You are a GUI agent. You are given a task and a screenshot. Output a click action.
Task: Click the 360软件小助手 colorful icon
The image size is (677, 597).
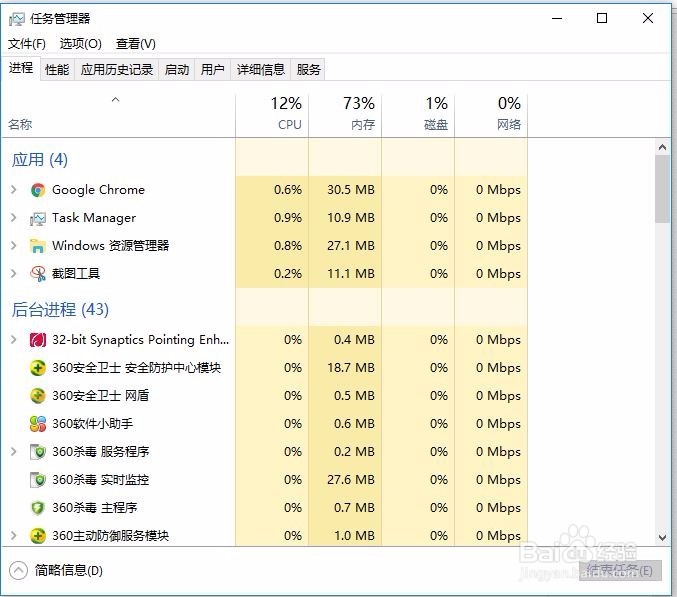point(38,424)
